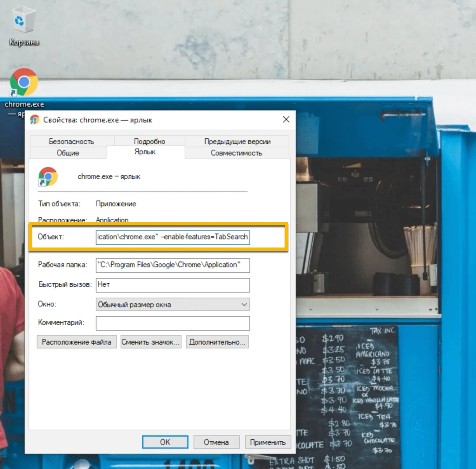This screenshot has height=469, width=476.
Task: Switch to the Совместимость tab
Action: tap(236, 153)
